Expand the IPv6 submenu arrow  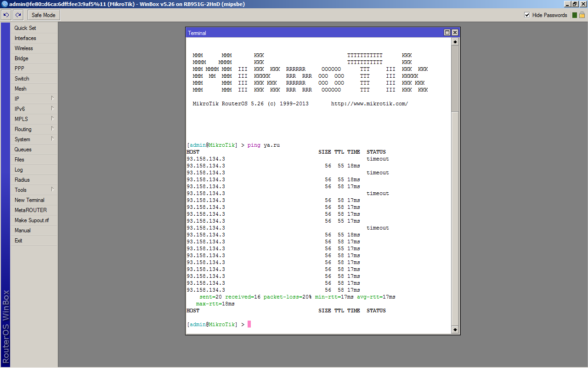(53, 109)
